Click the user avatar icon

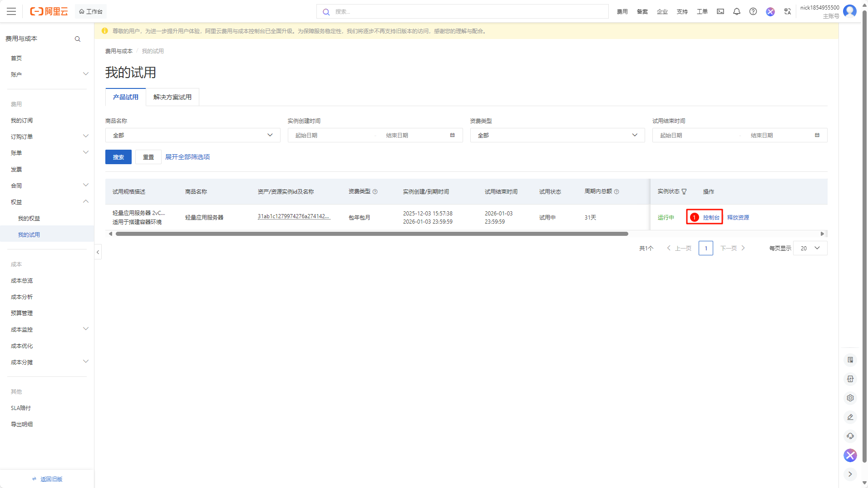point(849,11)
